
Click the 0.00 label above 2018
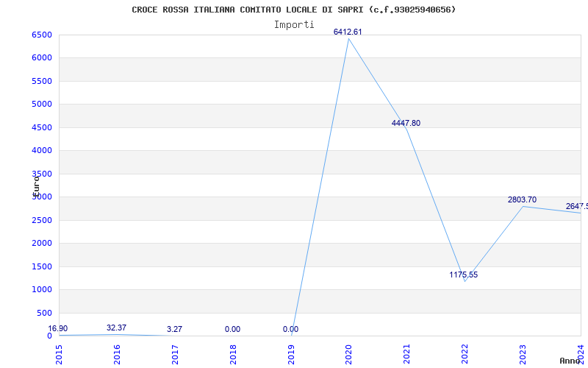[x=232, y=329]
